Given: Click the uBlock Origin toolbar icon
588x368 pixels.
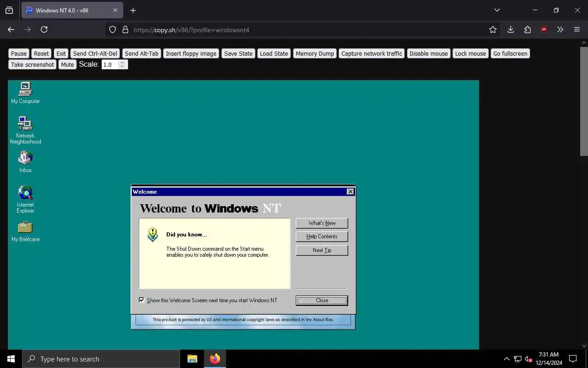Looking at the screenshot, I should pos(544,29).
